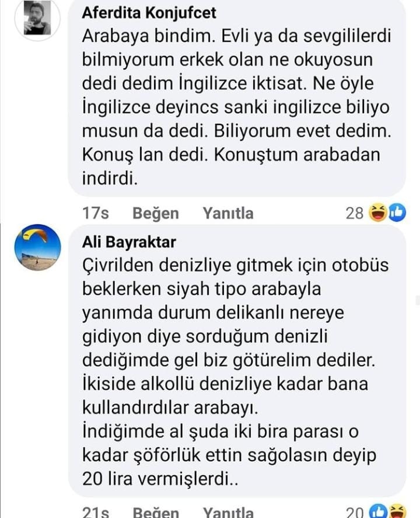Click Yanıtla under Aferdita Konjufcet's comment
This screenshot has width=420, height=518.
(228, 213)
